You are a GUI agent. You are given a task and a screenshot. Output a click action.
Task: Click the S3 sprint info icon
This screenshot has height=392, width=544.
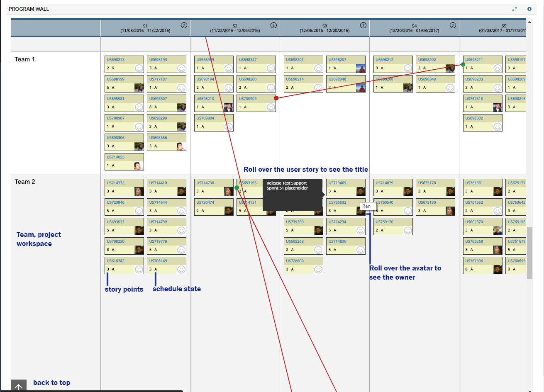[363, 25]
